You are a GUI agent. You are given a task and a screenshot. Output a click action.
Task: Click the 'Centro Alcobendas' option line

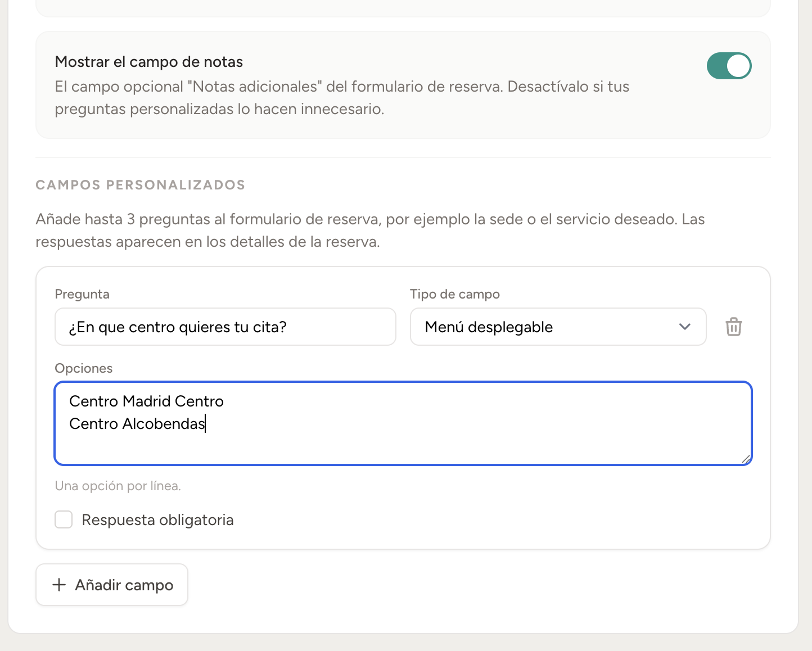(x=137, y=423)
